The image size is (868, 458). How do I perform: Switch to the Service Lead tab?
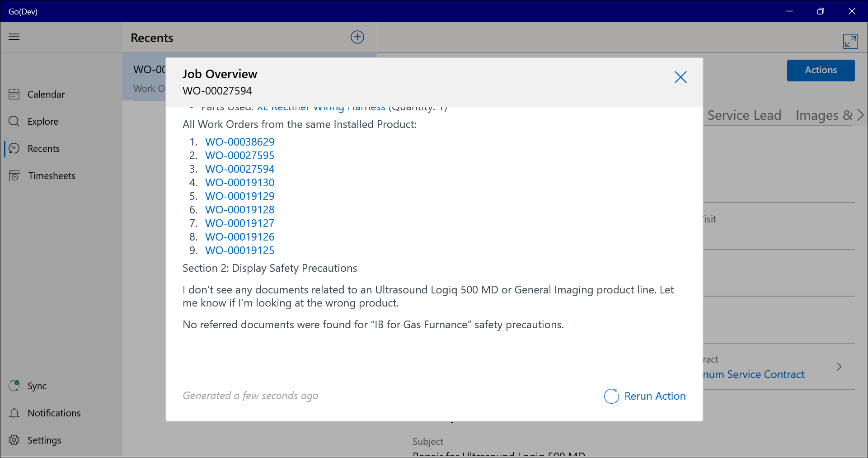744,115
